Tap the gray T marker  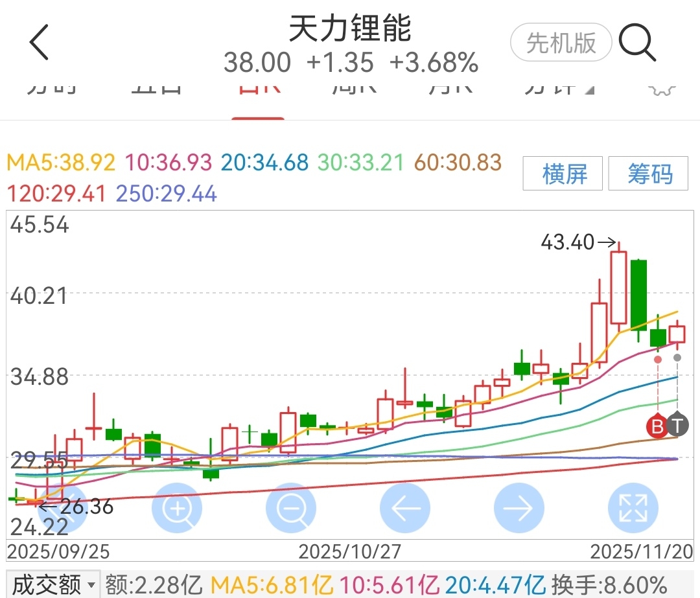(x=678, y=425)
